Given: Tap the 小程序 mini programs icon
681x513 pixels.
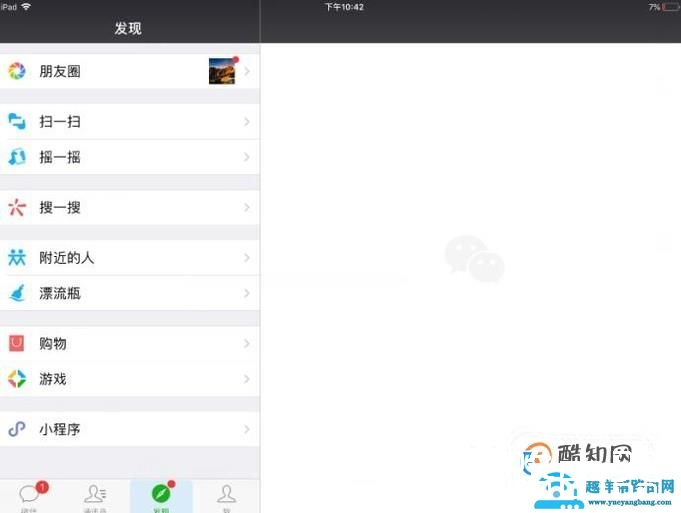Looking at the screenshot, I should pyautogui.click(x=17, y=429).
